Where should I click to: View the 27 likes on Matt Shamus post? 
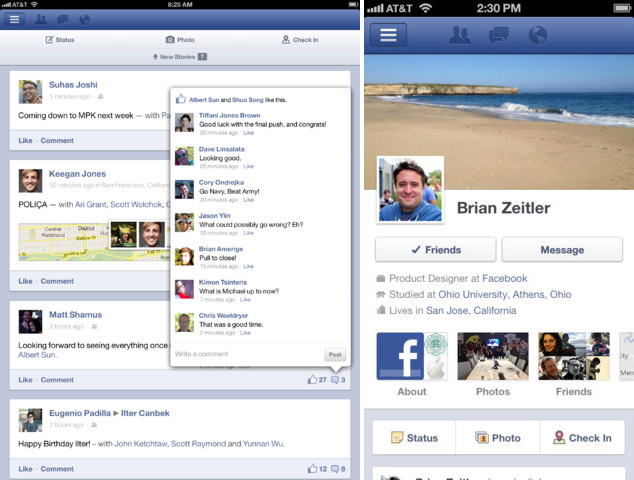tap(317, 380)
